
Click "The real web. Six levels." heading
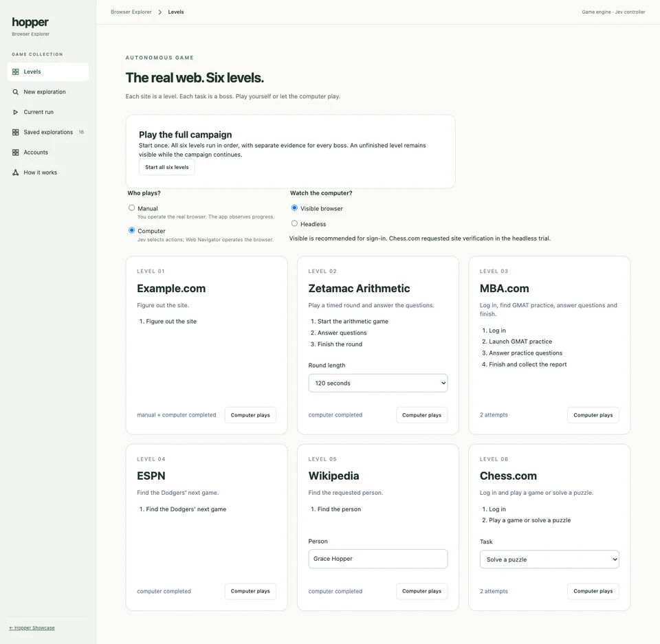pos(195,78)
